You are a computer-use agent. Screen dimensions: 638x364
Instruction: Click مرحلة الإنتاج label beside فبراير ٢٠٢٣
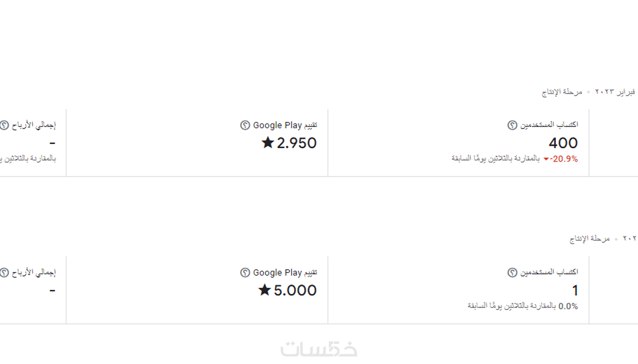tap(562, 92)
